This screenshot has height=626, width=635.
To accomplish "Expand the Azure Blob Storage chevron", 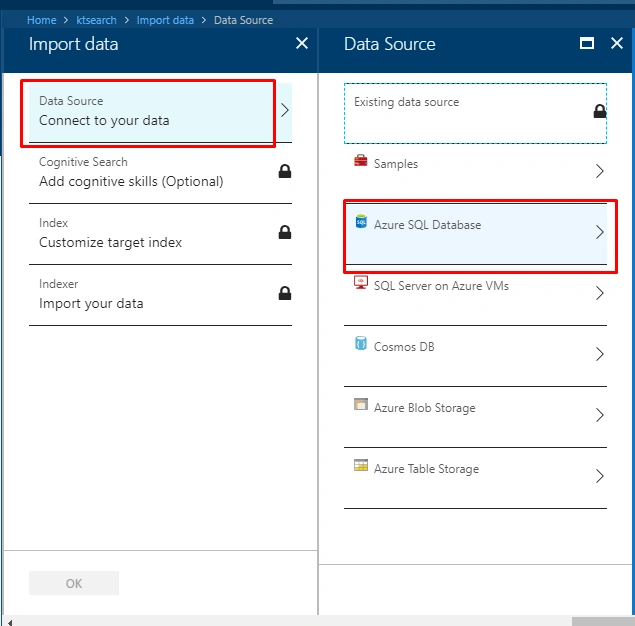I will [x=600, y=415].
